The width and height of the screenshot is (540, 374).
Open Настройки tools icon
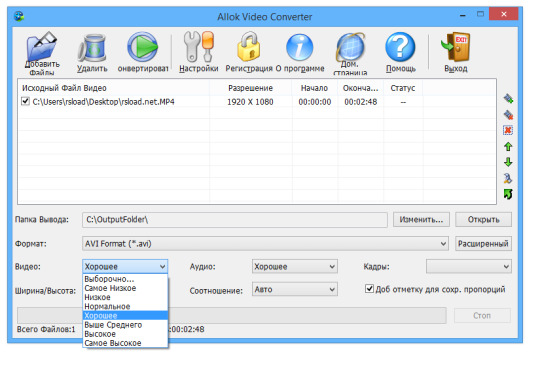[x=199, y=47]
